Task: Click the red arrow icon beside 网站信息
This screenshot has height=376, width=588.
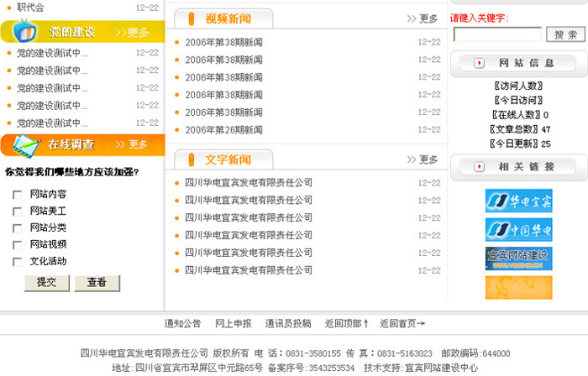Action: pyautogui.click(x=479, y=63)
